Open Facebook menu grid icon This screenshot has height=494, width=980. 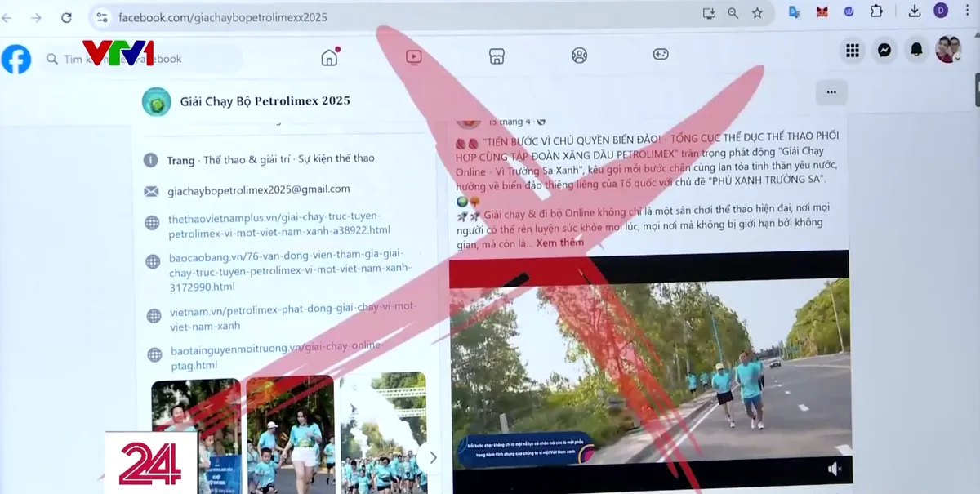(853, 51)
